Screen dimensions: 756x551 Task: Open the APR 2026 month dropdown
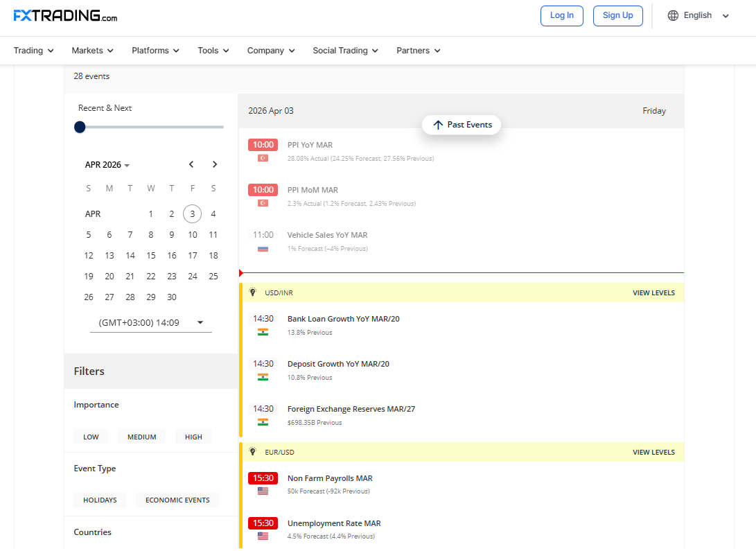(x=107, y=165)
